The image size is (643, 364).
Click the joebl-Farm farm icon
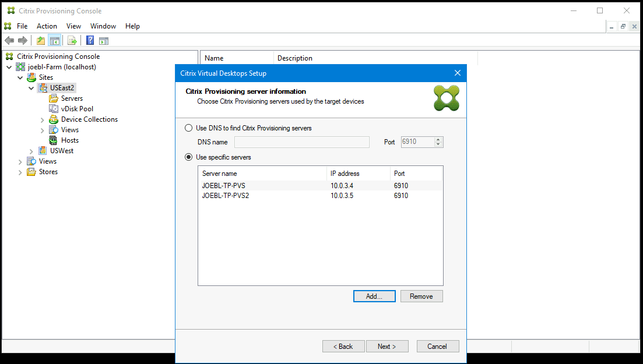[20, 67]
